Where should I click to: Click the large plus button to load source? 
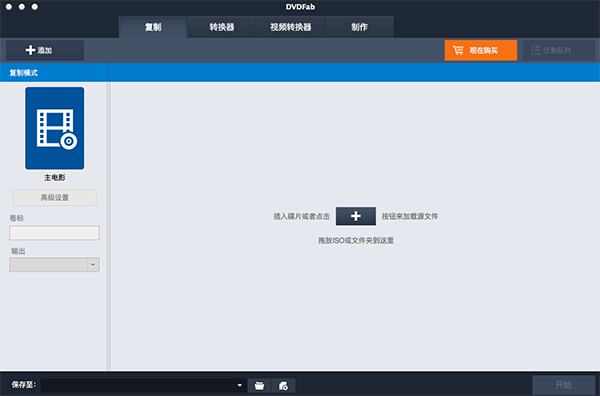click(x=355, y=216)
